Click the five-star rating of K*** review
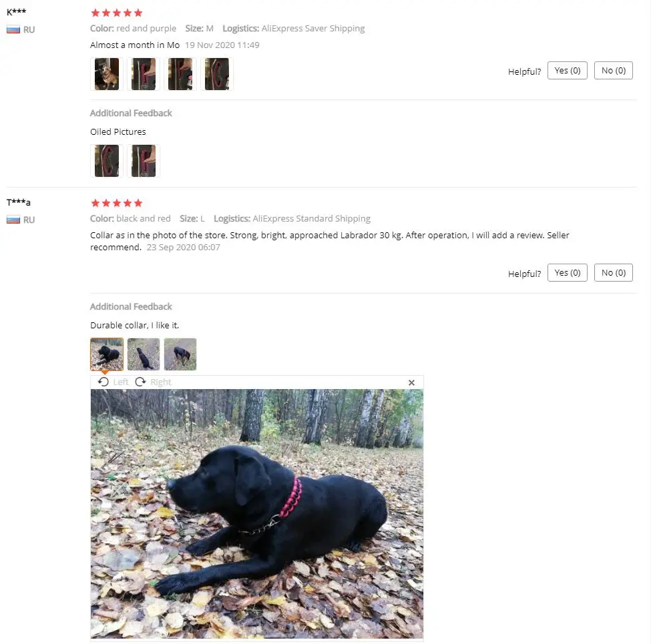 pos(117,13)
